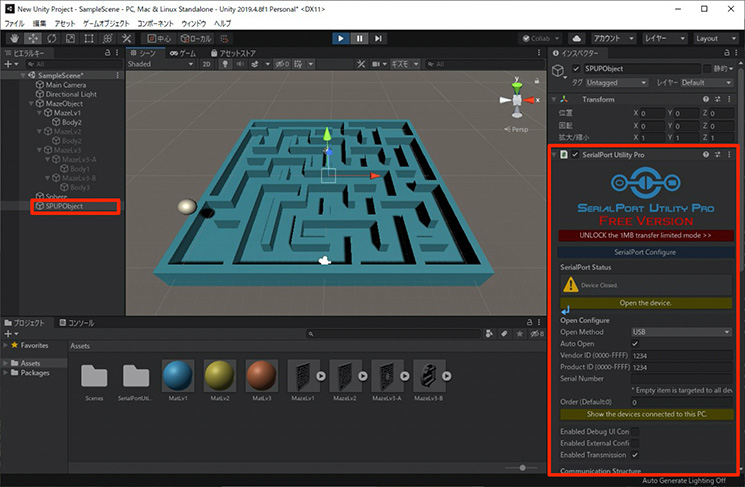Open the アセット (Assets) menu
Screen dimensions: 745x487
coord(65,23)
